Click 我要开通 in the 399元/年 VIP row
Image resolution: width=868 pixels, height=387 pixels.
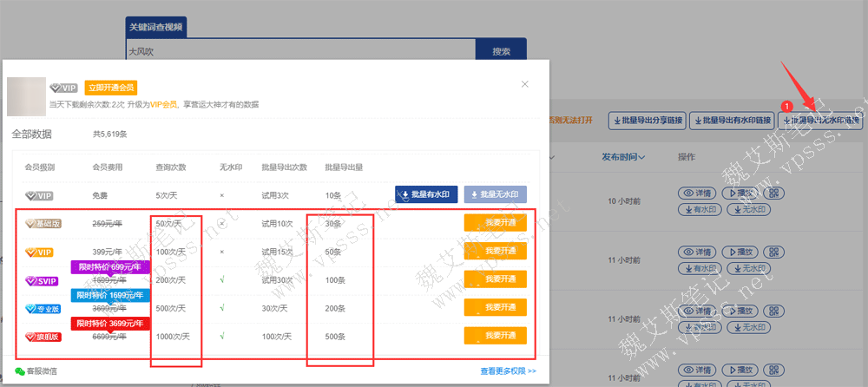pos(495,252)
